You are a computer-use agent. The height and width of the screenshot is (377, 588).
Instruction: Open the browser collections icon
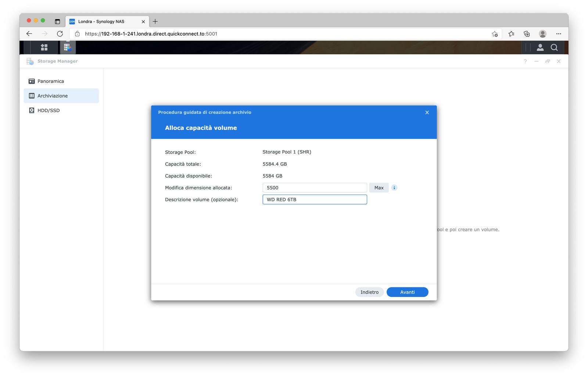tap(527, 34)
